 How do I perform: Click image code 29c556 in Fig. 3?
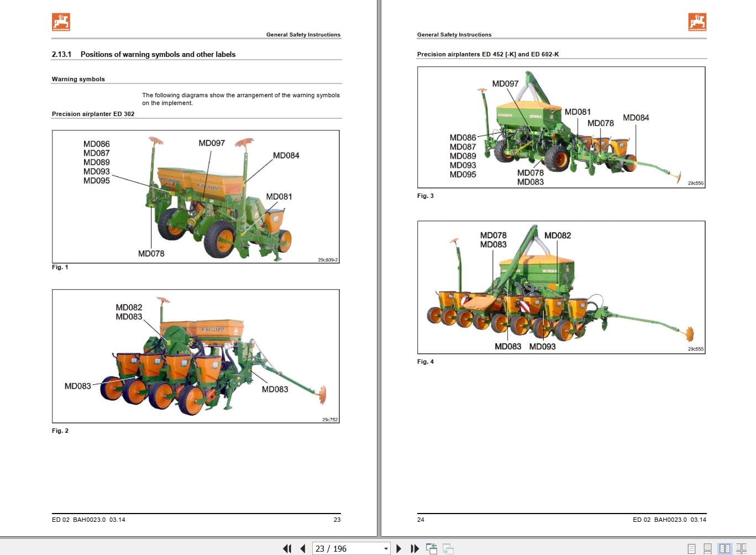click(x=696, y=183)
